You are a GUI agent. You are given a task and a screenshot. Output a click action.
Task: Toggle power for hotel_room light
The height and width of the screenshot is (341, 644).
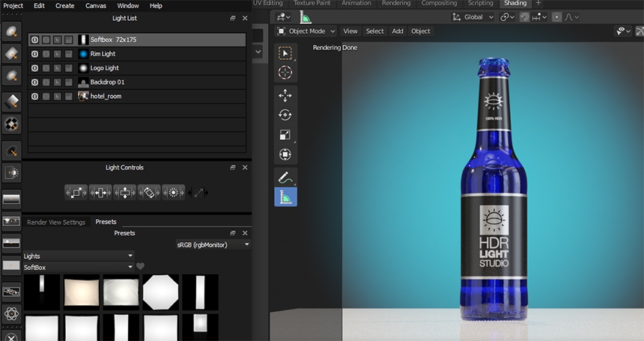pos(35,96)
